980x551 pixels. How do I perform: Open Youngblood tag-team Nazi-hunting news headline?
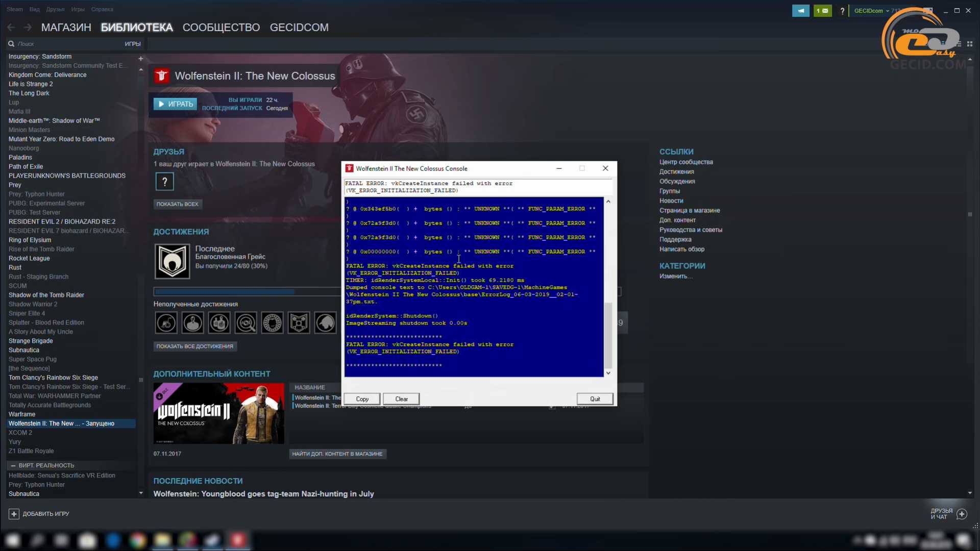coord(264,494)
